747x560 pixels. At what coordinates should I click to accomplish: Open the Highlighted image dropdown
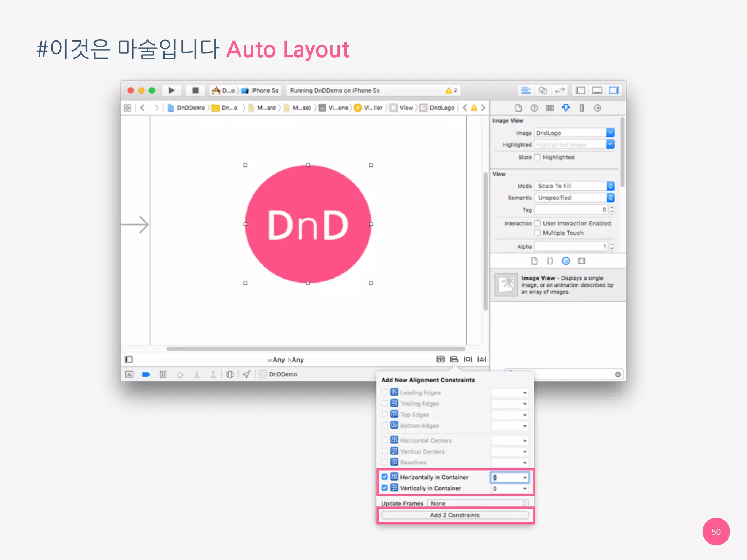tap(611, 144)
